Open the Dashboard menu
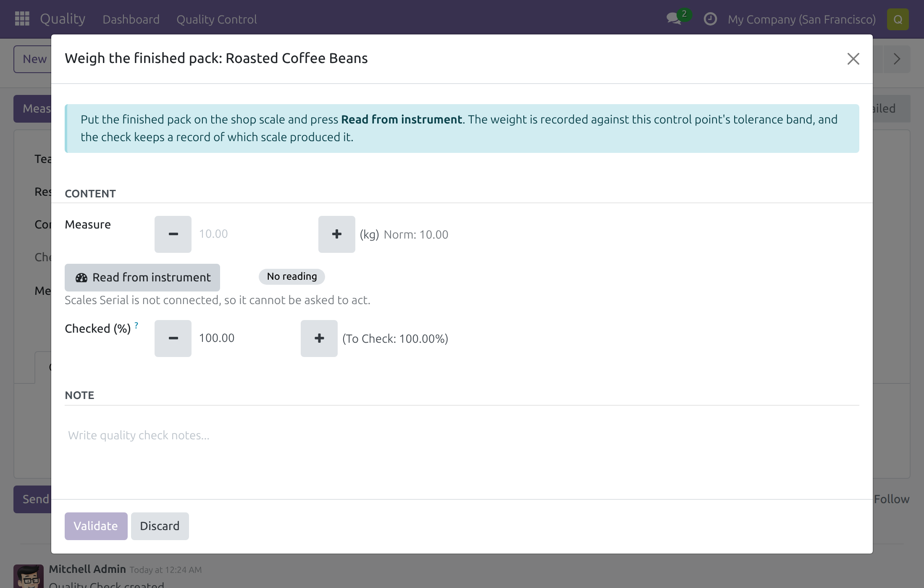This screenshot has height=588, width=924. point(131,19)
